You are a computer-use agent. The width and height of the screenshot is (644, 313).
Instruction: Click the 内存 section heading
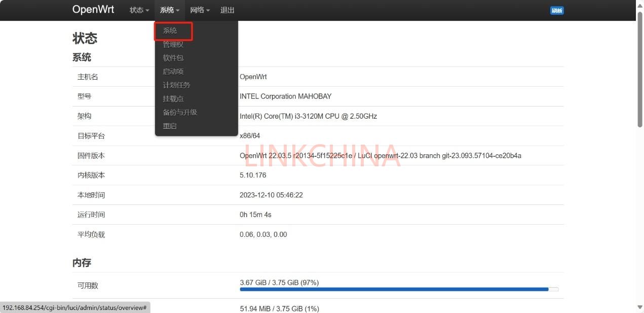[x=82, y=263]
